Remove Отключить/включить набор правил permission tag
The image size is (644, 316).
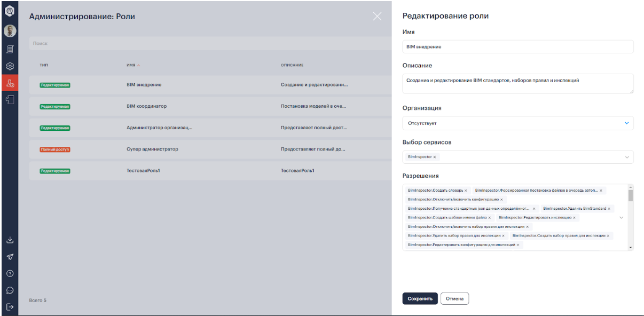[527, 227]
